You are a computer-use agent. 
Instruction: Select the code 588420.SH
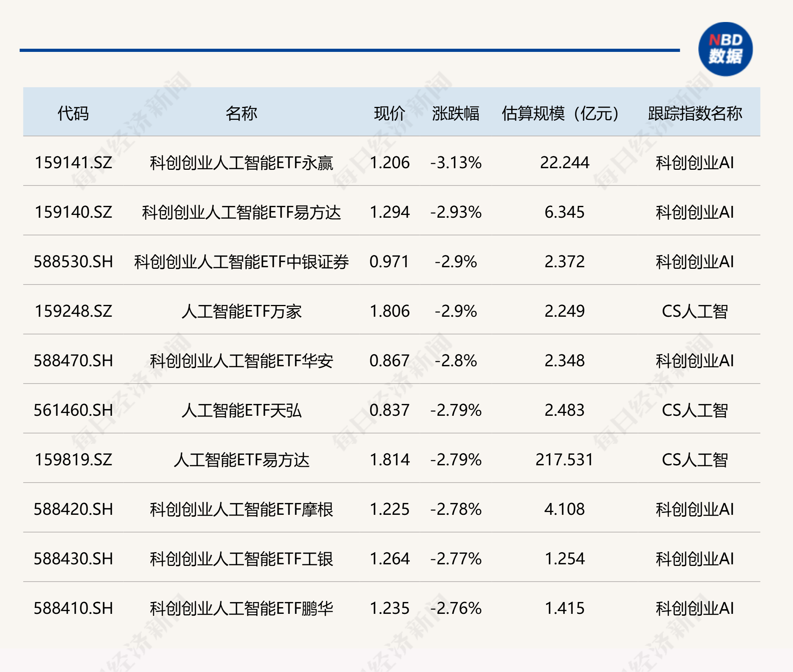(x=73, y=509)
